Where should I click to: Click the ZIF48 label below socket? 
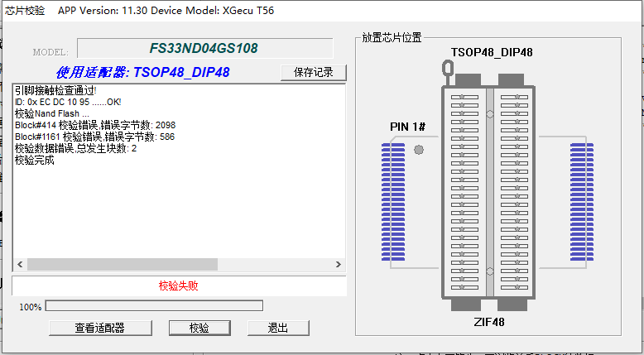click(x=490, y=322)
